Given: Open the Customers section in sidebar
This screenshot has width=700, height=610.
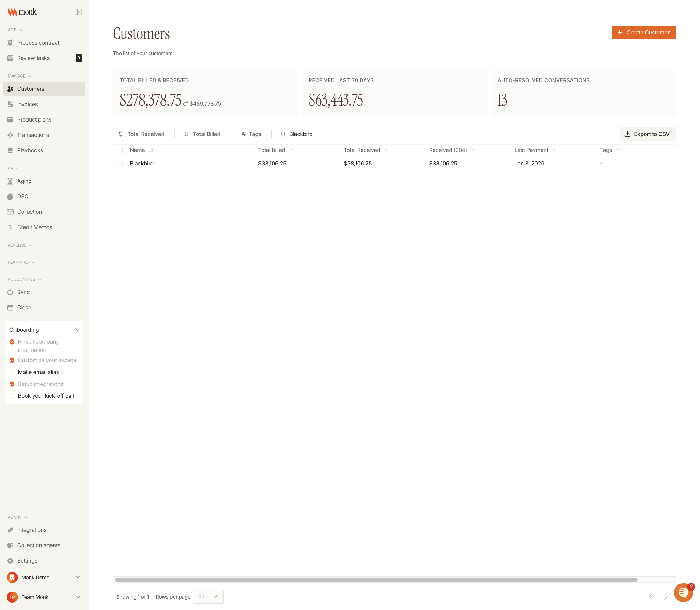Looking at the screenshot, I should [31, 89].
